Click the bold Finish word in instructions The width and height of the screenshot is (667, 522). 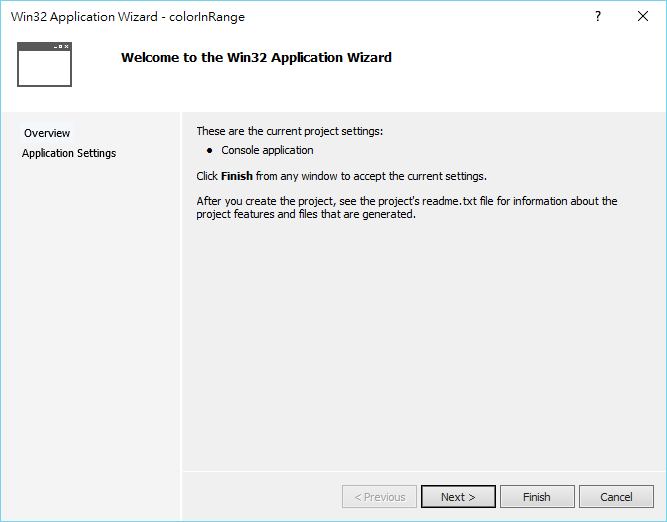237,176
